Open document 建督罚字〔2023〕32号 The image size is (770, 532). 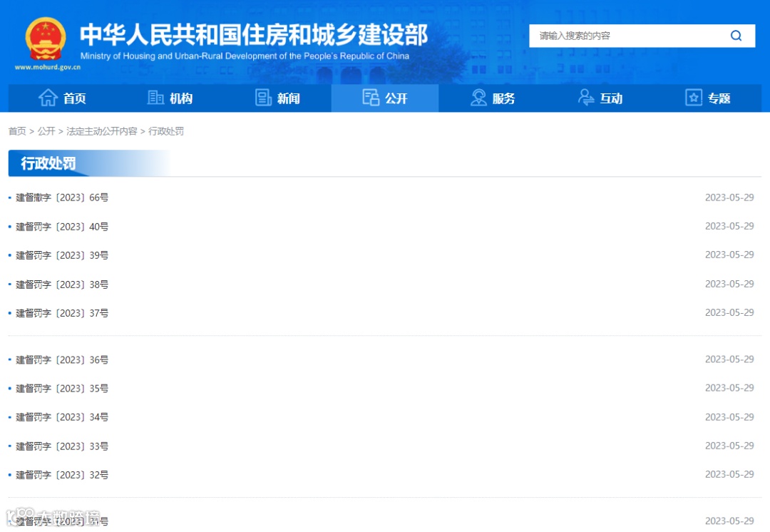(62, 475)
